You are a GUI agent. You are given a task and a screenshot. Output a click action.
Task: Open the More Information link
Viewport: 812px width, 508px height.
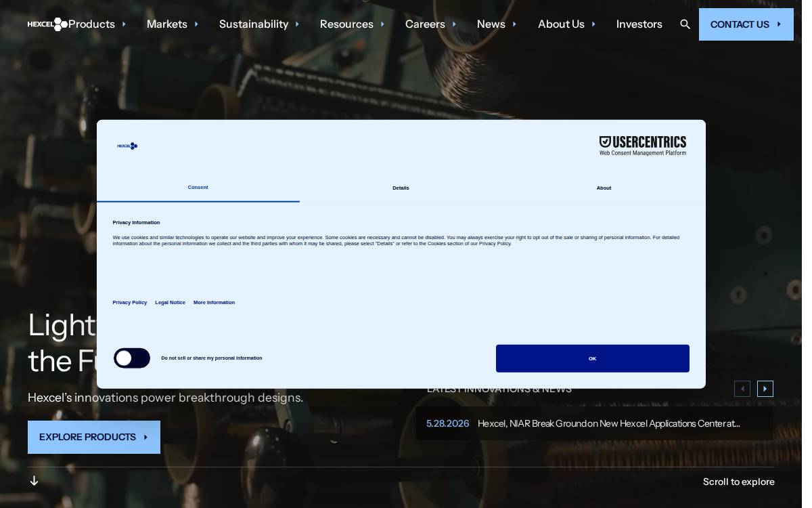[214, 303]
